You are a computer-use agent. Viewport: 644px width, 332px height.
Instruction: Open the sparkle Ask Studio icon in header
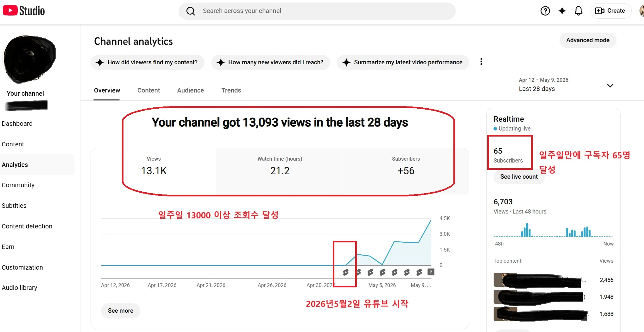pos(562,11)
